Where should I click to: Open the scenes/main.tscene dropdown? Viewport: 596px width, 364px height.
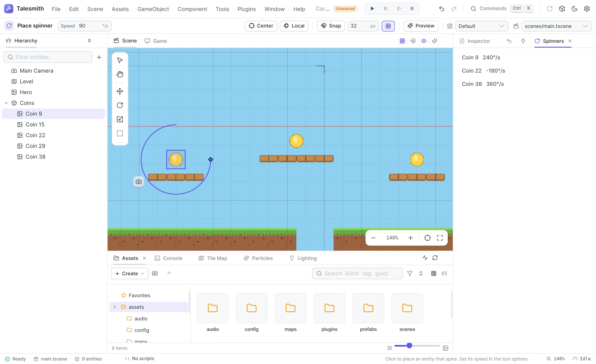[556, 26]
